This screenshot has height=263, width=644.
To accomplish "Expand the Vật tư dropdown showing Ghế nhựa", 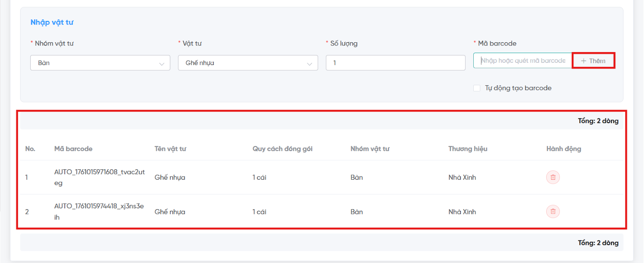I will click(248, 63).
